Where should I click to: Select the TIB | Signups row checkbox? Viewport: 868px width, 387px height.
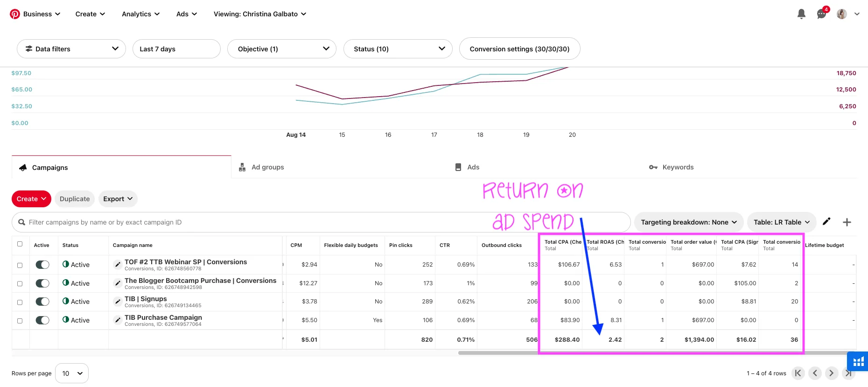(x=20, y=303)
